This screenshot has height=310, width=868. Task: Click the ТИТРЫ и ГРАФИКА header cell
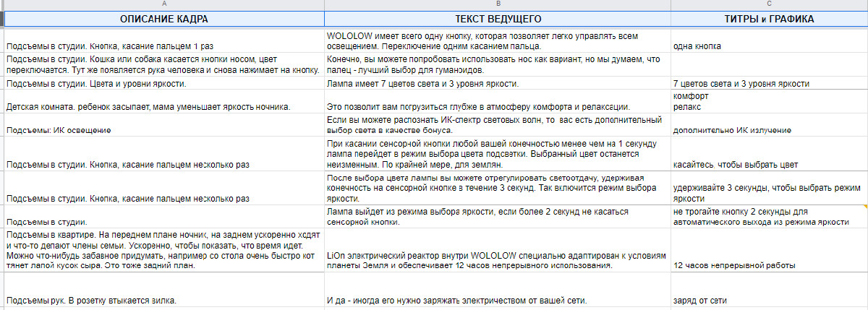tap(769, 20)
